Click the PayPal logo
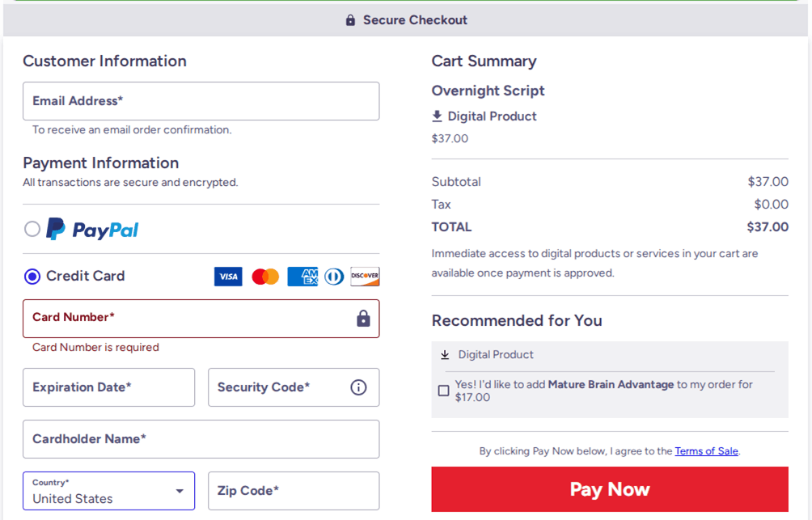Viewport: 812px width, 520px height. [x=91, y=229]
